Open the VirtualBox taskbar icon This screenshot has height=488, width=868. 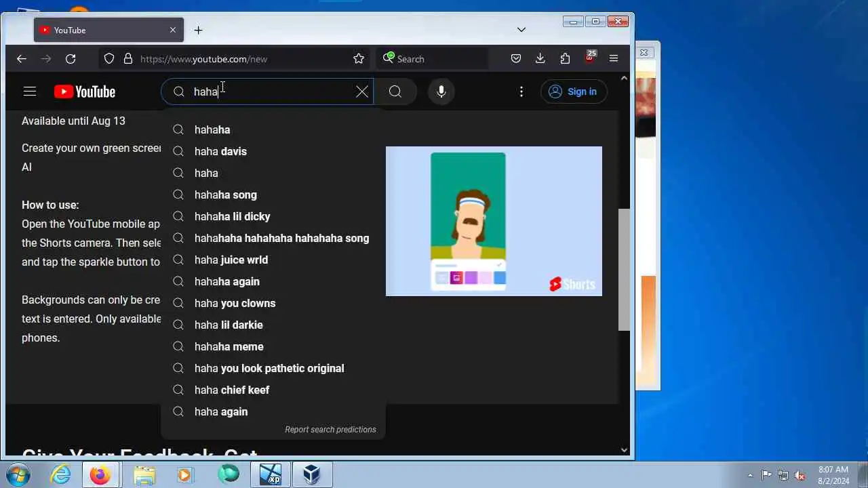(312, 474)
